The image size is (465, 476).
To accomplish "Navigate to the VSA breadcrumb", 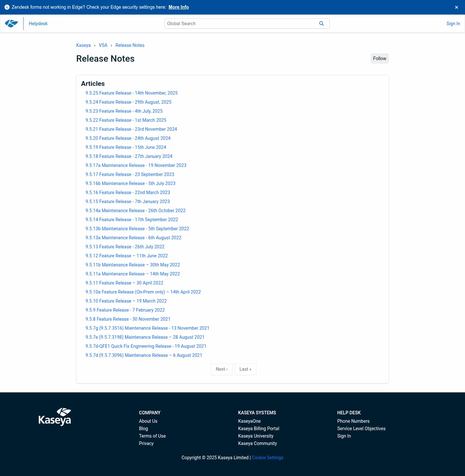I will tap(103, 45).
